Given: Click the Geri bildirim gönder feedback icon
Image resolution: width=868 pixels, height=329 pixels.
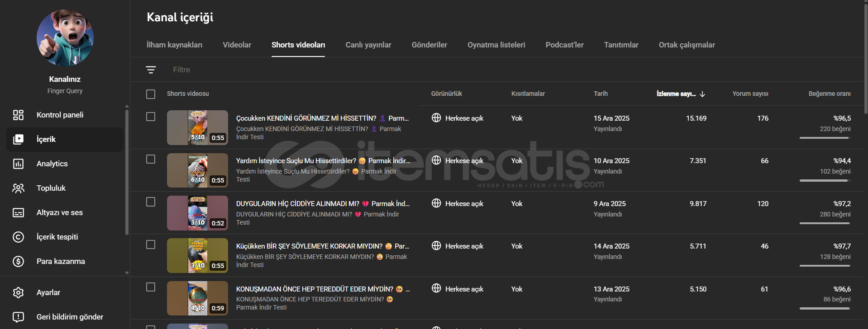Looking at the screenshot, I should [x=18, y=317].
